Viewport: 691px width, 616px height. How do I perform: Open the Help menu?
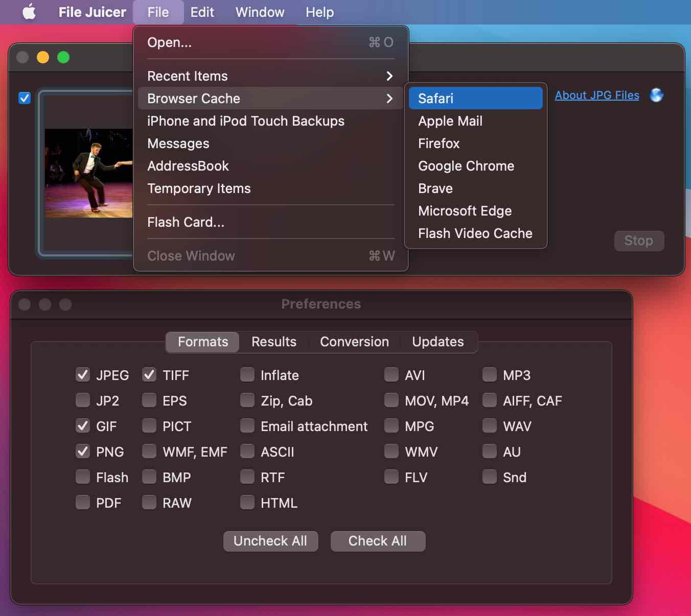click(x=319, y=12)
